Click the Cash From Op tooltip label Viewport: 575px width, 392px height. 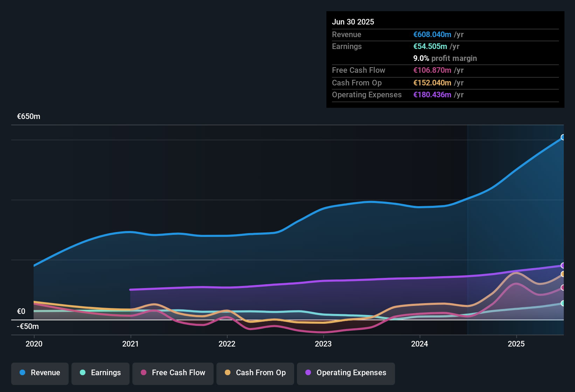(357, 83)
